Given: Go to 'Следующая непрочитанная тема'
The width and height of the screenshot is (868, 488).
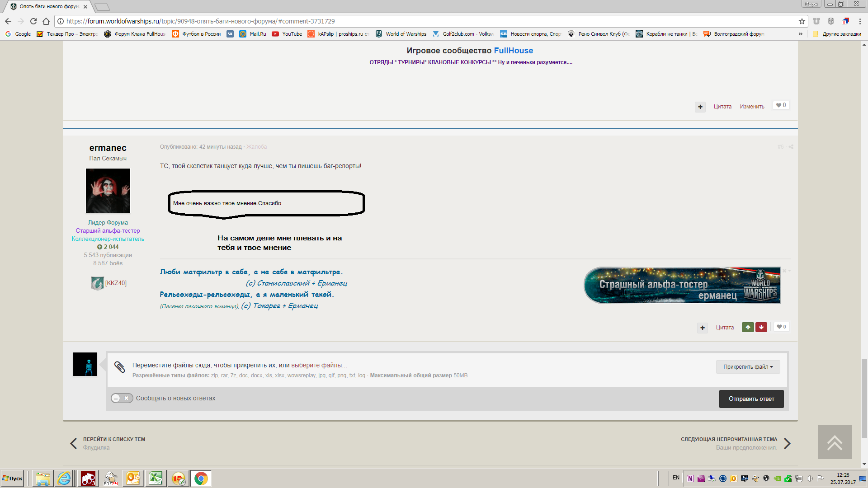Looking at the screenshot, I should click(x=729, y=439).
